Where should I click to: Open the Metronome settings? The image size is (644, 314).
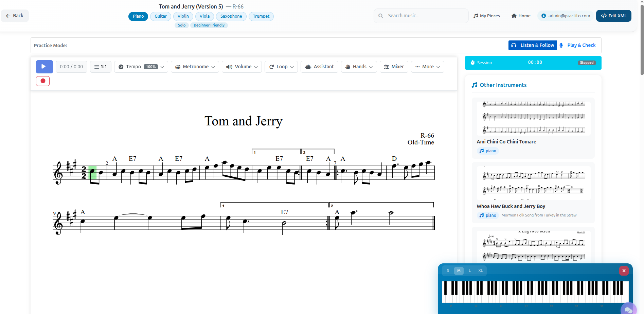(x=195, y=67)
